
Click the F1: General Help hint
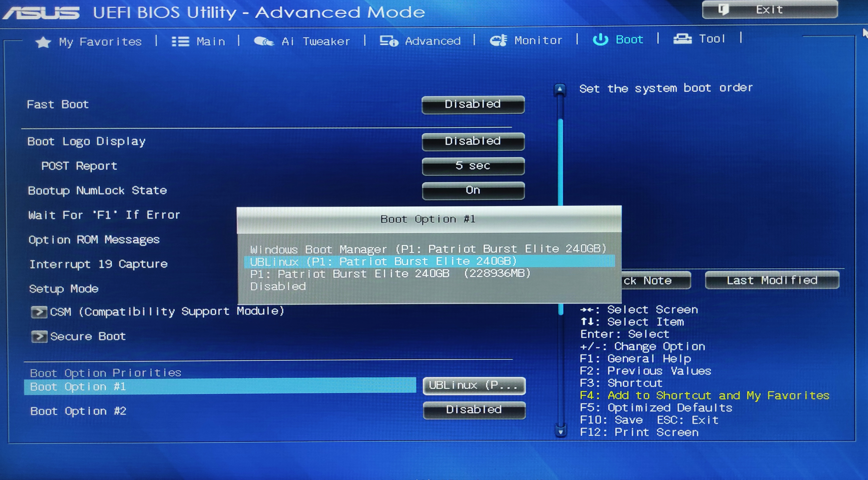pyautogui.click(x=636, y=359)
